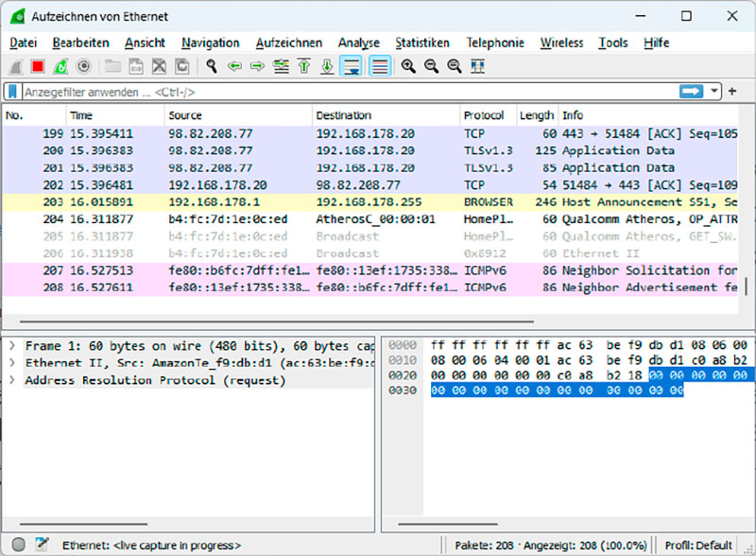Add a display filter button with plus
This screenshot has width=756, height=556.
coord(732,91)
